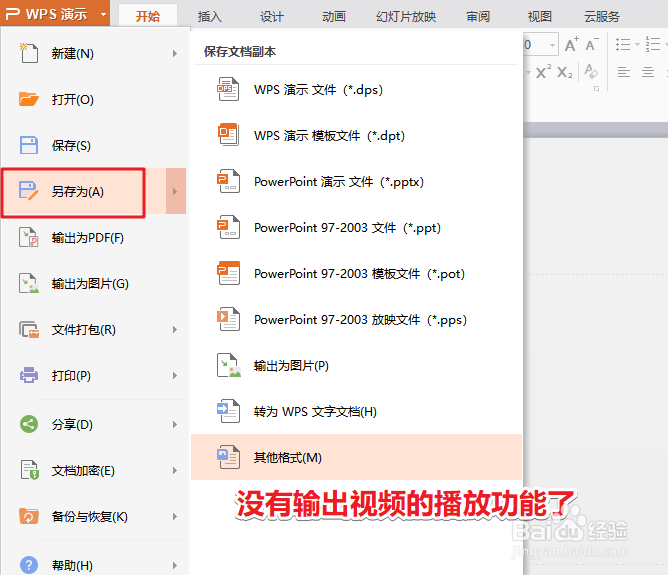The width and height of the screenshot is (668, 575).
Task: Select 其他格式(M) option
Action: [x=356, y=457]
